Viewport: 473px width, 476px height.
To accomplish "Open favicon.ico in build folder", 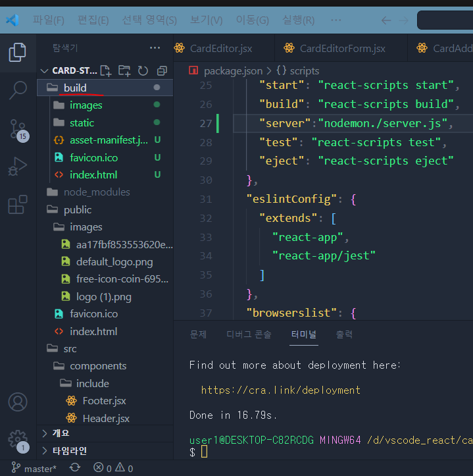I will coord(105,158).
